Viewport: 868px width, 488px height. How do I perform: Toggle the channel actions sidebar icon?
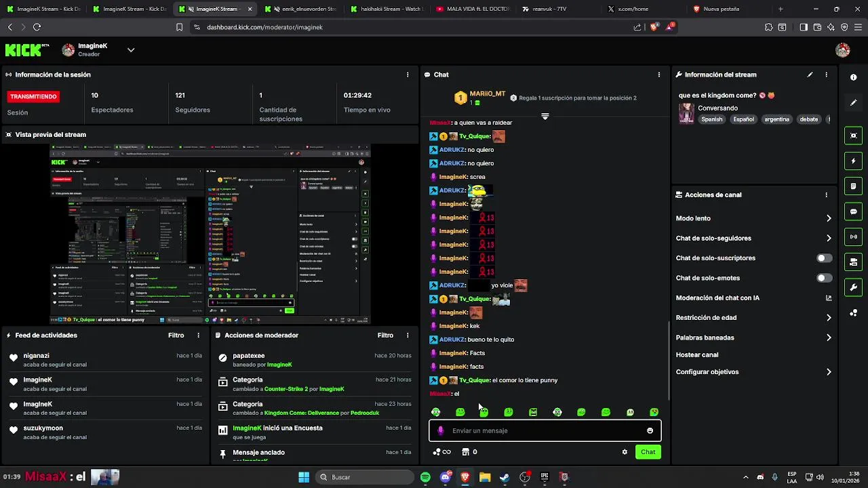pos(854,262)
